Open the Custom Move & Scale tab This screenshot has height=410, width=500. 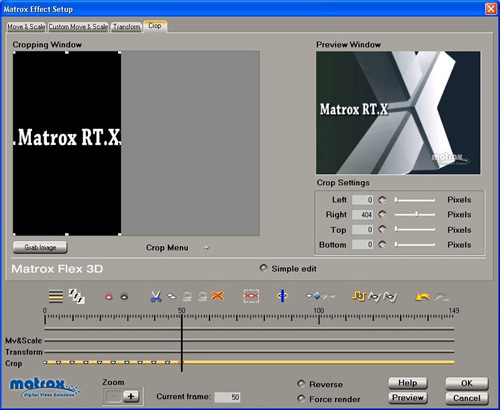(x=78, y=27)
